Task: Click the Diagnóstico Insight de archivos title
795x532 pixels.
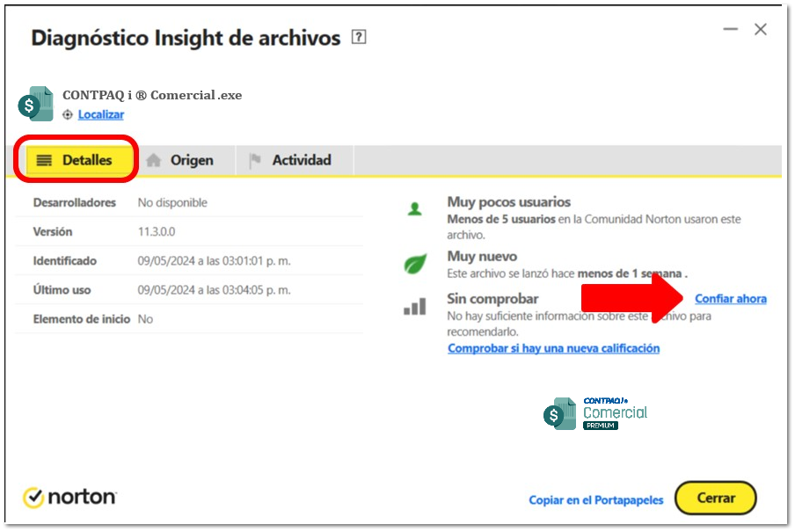Action: (186, 38)
